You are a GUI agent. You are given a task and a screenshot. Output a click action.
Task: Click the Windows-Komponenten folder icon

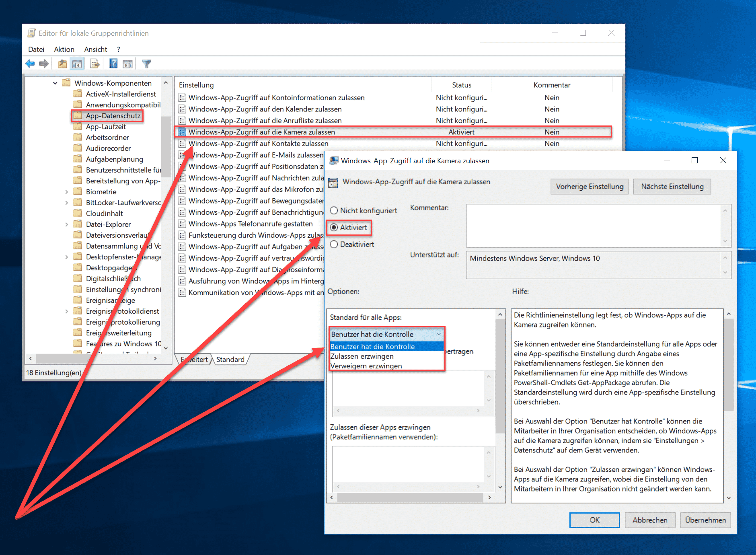click(x=66, y=83)
